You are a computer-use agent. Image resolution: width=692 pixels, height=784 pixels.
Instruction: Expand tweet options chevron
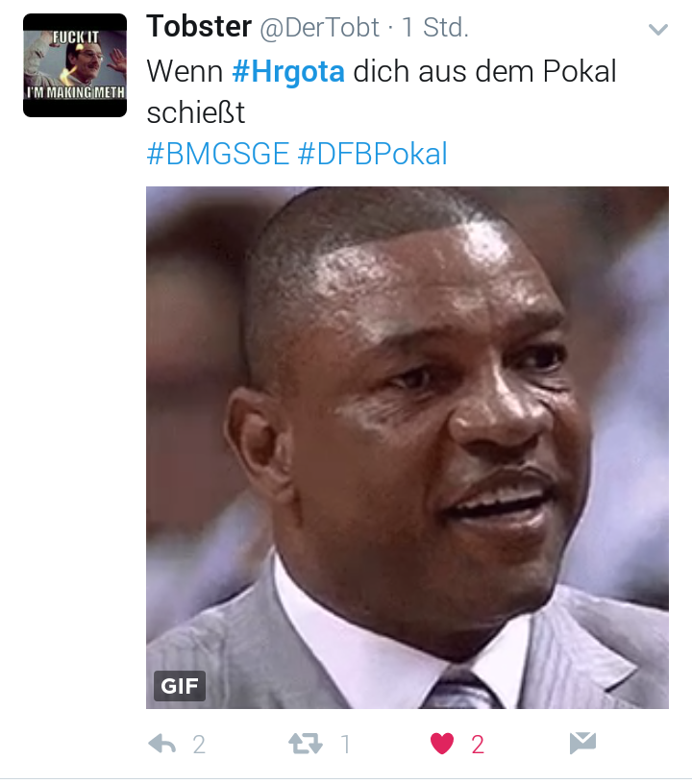[x=658, y=30]
